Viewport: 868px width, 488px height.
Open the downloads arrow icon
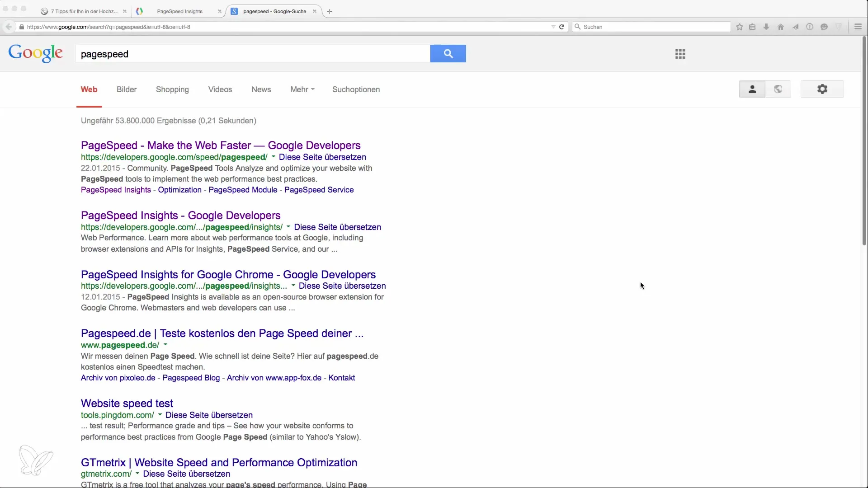766,27
